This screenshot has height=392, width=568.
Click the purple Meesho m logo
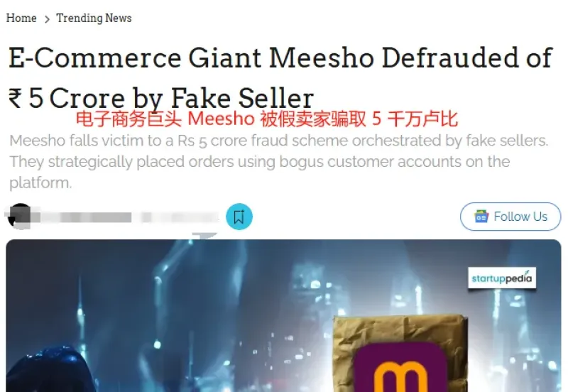tap(400, 366)
